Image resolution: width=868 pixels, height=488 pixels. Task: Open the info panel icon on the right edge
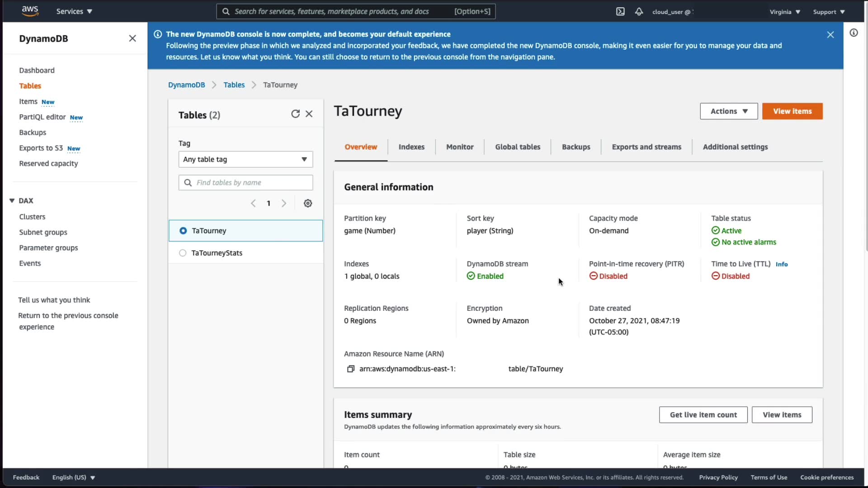854,33
